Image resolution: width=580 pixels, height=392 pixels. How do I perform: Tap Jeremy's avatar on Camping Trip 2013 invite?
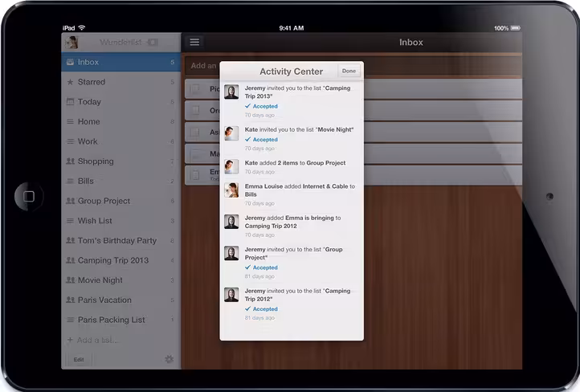pos(231,92)
